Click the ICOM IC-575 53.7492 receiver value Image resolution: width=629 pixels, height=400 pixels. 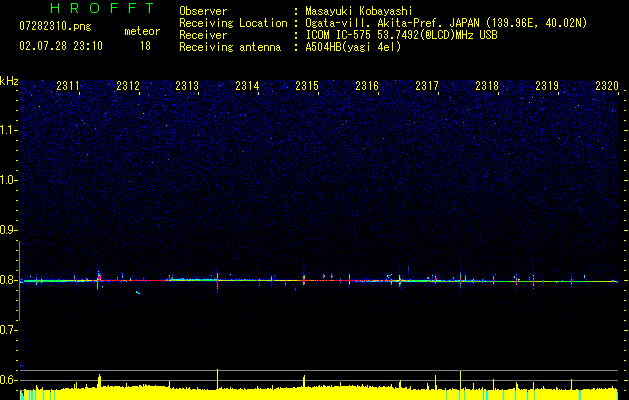(x=401, y=35)
